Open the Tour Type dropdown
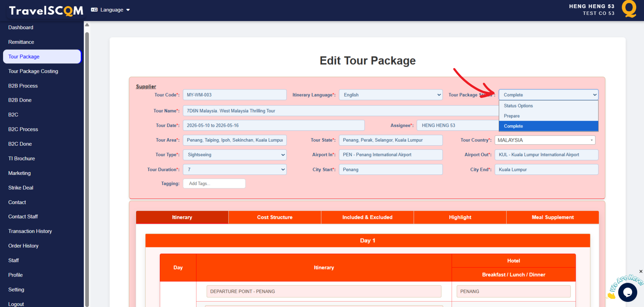This screenshot has height=307, width=644. click(x=235, y=155)
